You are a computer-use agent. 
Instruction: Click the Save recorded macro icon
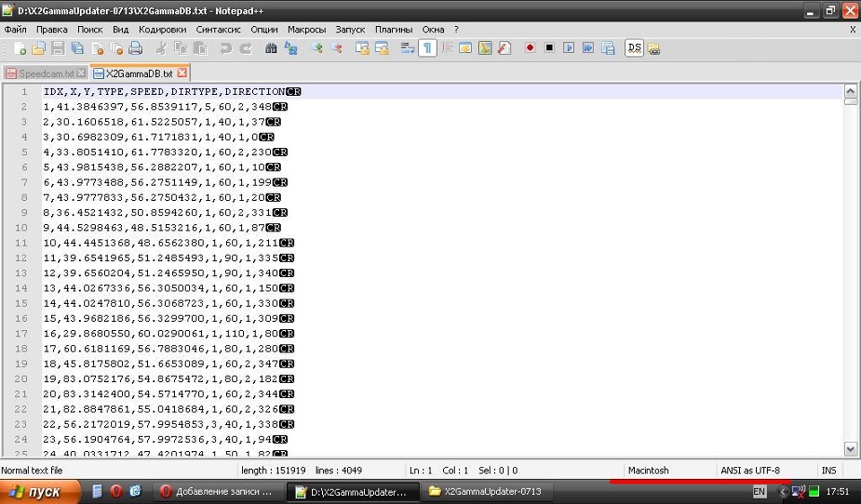pyautogui.click(x=608, y=48)
